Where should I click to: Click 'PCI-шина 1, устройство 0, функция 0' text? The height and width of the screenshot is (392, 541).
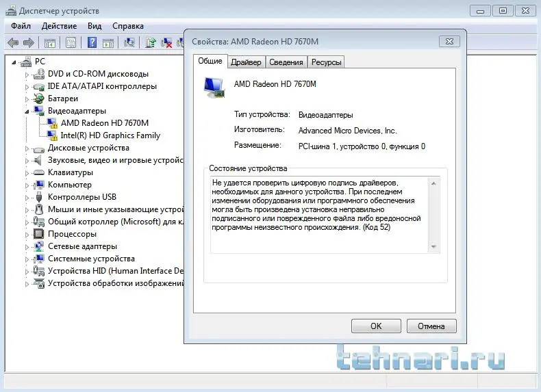362,146
